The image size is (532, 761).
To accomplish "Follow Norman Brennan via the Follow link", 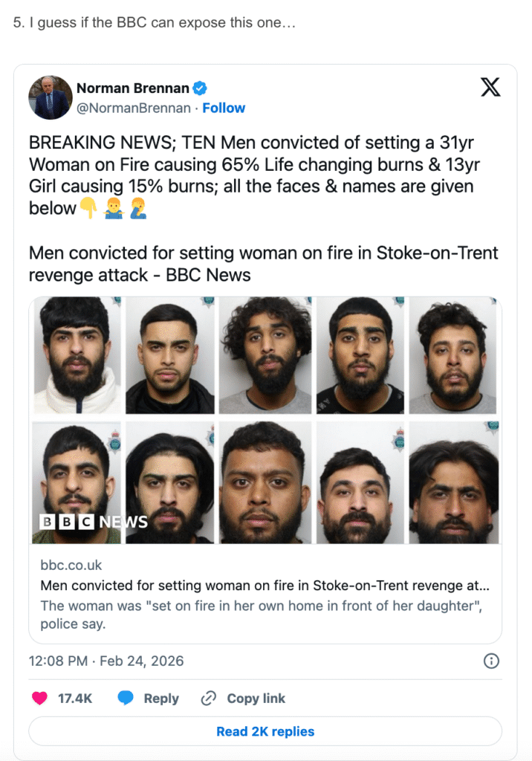I will pyautogui.click(x=224, y=108).
